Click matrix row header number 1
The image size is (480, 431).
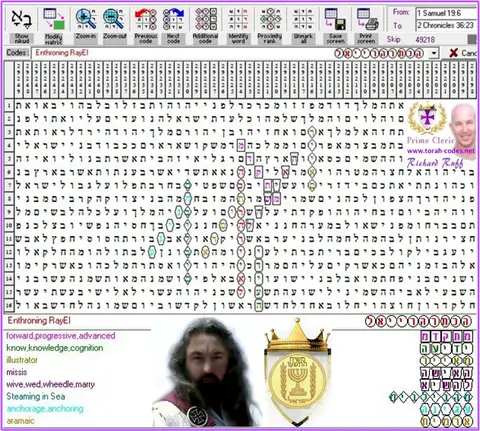9,106
